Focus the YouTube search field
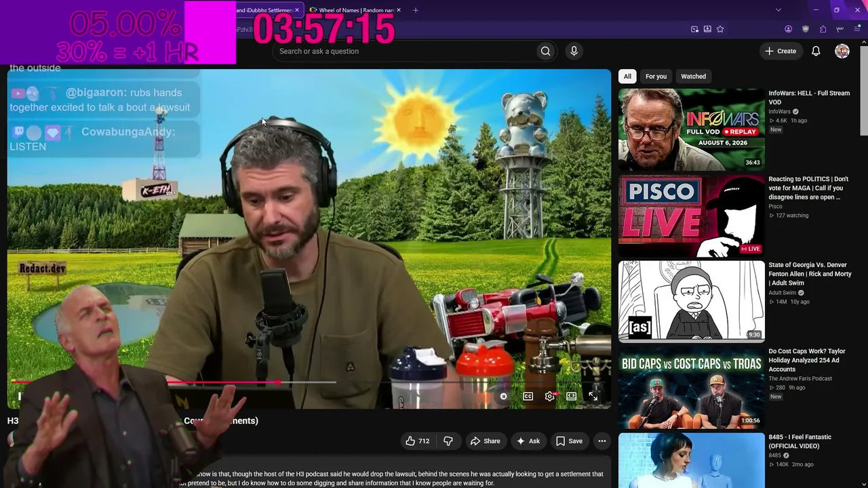Screen dimensions: 868x488 [403, 51]
